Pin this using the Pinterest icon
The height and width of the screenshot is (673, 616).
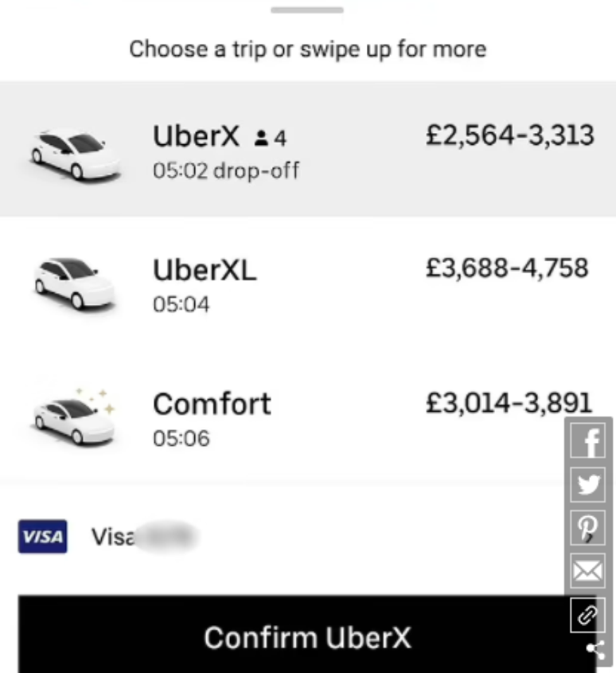click(589, 528)
